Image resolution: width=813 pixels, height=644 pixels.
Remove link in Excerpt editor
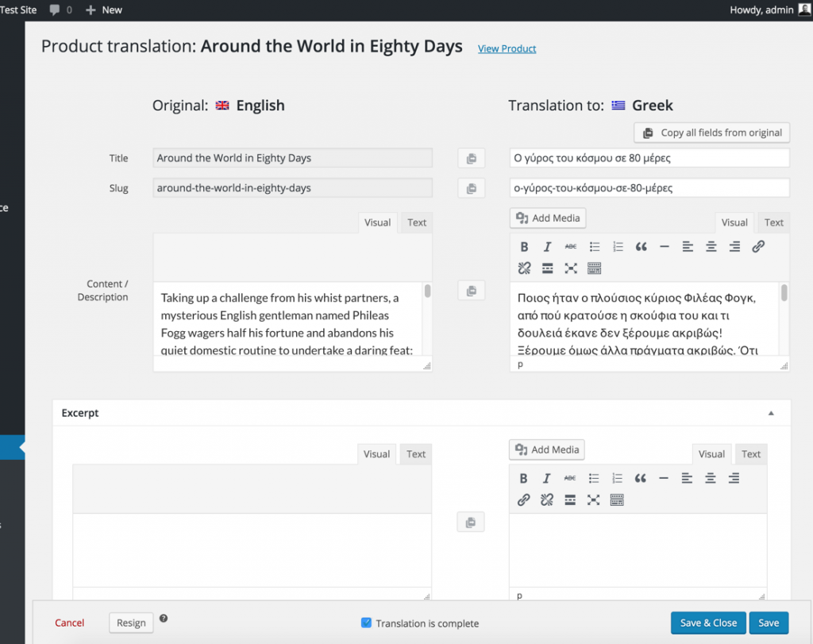click(546, 499)
